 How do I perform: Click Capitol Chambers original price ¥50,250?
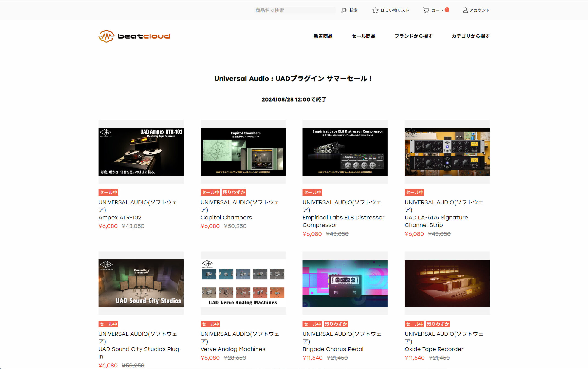(235, 226)
